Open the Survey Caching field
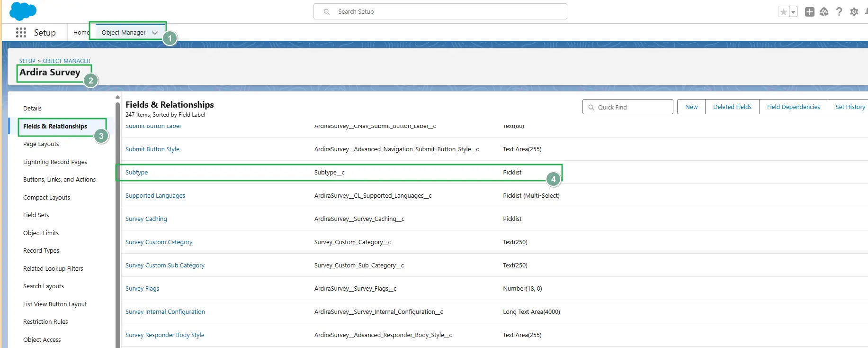The image size is (868, 348). 146,219
